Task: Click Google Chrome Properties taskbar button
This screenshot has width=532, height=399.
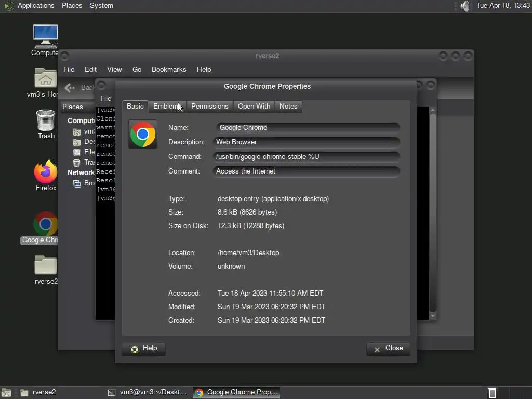Action: (236, 393)
